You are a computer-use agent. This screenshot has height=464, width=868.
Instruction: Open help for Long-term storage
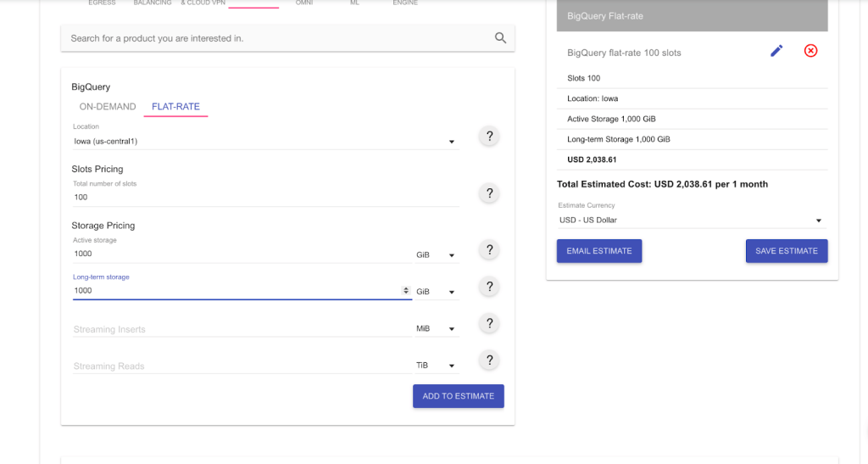pos(489,286)
